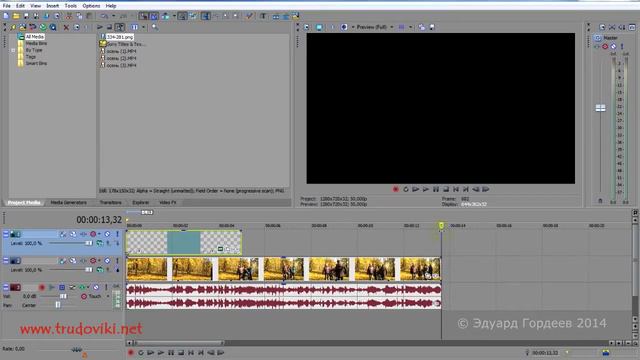Image resolution: width=640 pixels, height=360 pixels.
Task: Switch to the Media Generators tab
Action: (x=68, y=202)
